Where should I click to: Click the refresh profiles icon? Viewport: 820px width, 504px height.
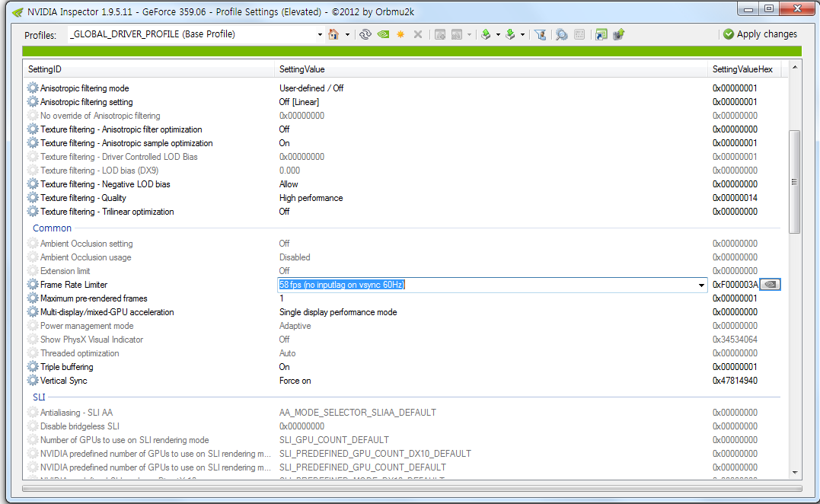point(365,34)
